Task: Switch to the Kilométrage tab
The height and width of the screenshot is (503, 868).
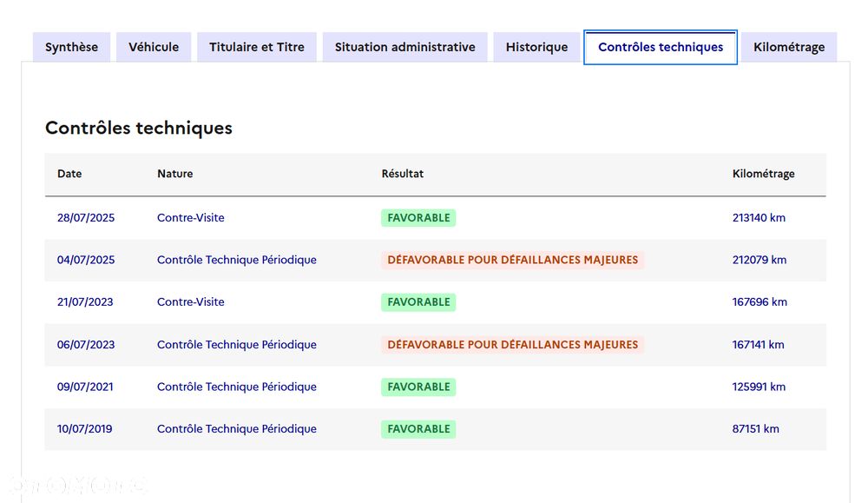Action: click(789, 47)
